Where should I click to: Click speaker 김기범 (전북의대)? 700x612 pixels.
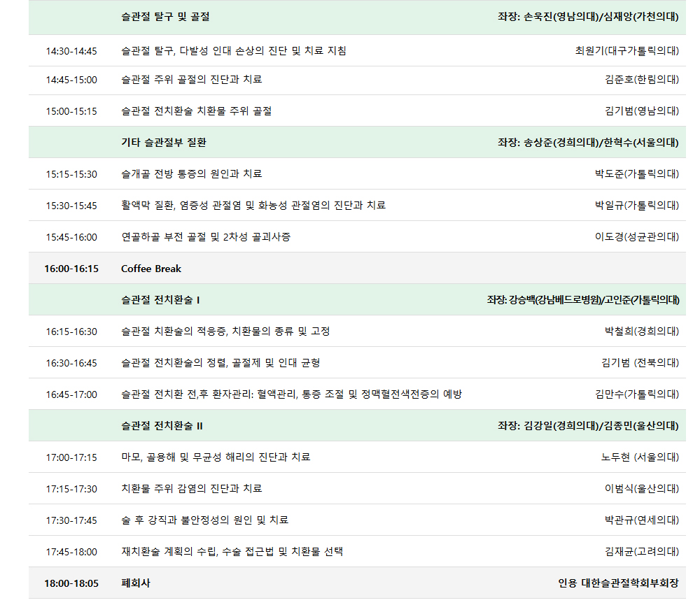[640, 363]
